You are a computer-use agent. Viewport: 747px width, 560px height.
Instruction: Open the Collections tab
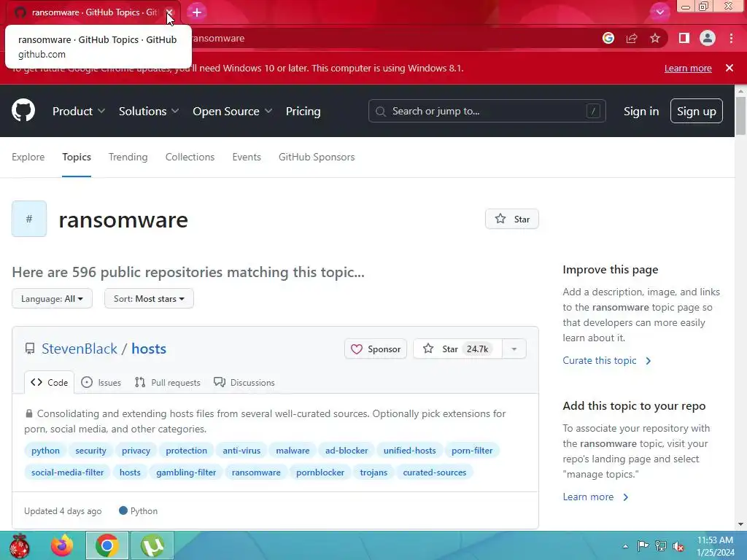click(190, 157)
